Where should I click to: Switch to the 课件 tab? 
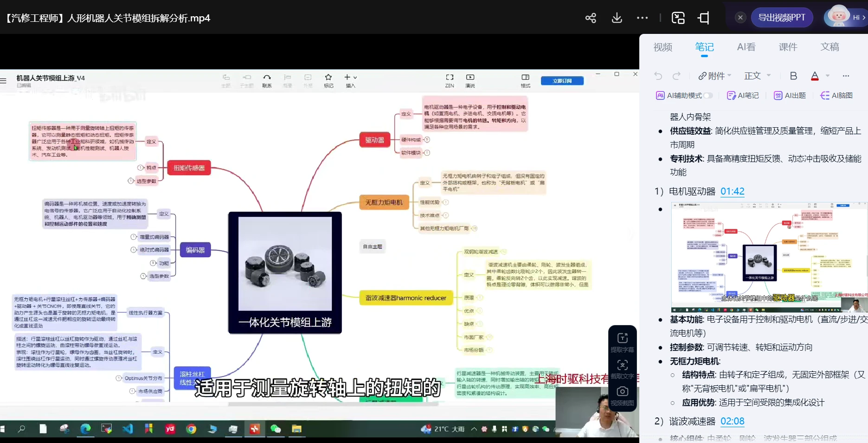point(788,47)
